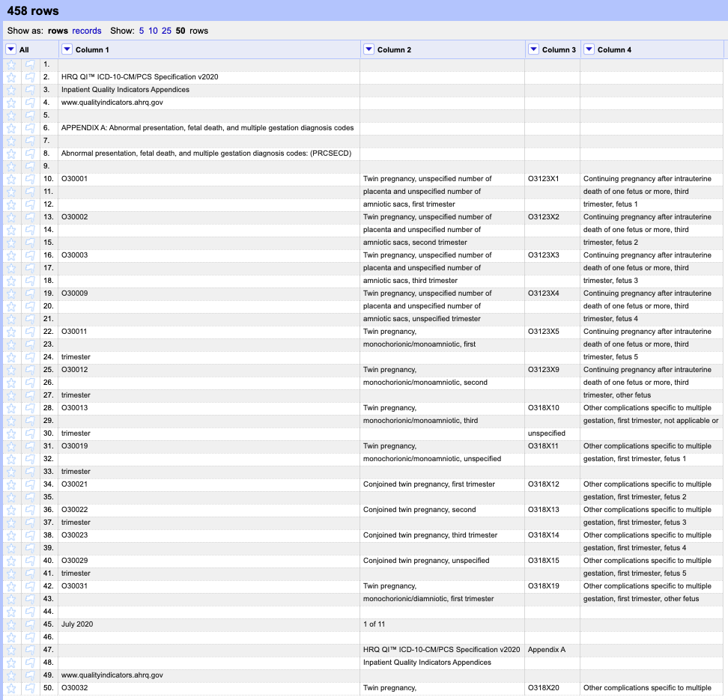
Task: Star row 2 HRQ QI Specification
Action: [x=11, y=77]
